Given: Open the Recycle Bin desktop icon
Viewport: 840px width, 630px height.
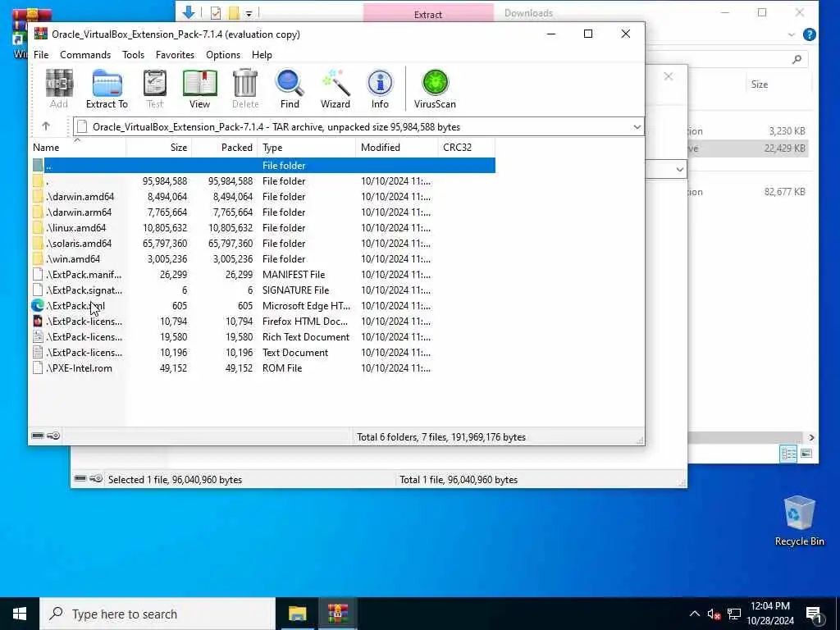Looking at the screenshot, I should 799,521.
